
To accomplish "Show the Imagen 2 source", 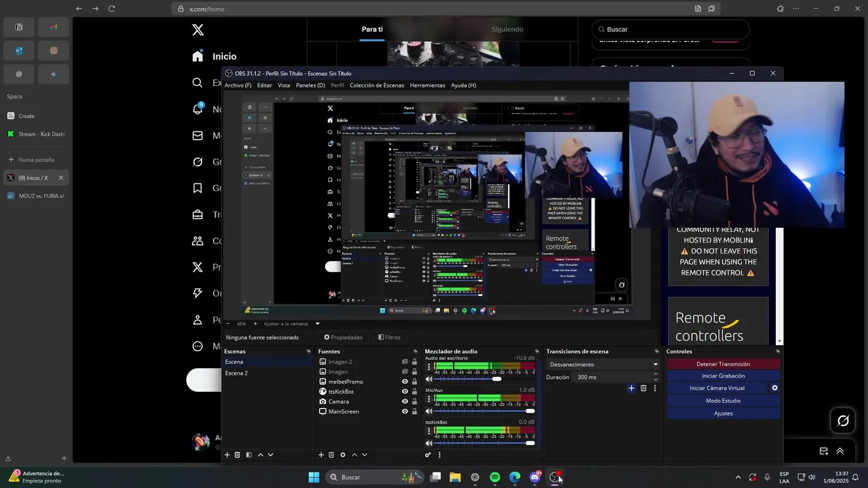I will click(405, 362).
